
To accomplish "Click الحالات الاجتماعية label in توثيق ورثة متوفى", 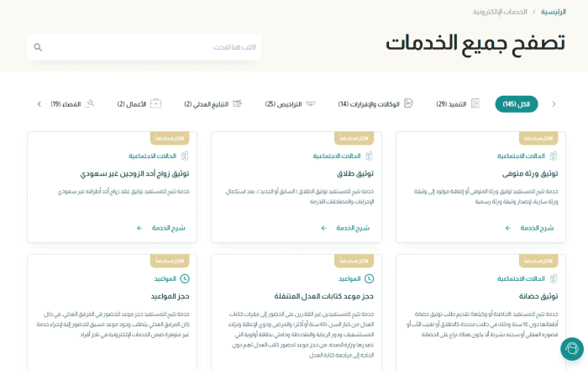I will 521,156.
